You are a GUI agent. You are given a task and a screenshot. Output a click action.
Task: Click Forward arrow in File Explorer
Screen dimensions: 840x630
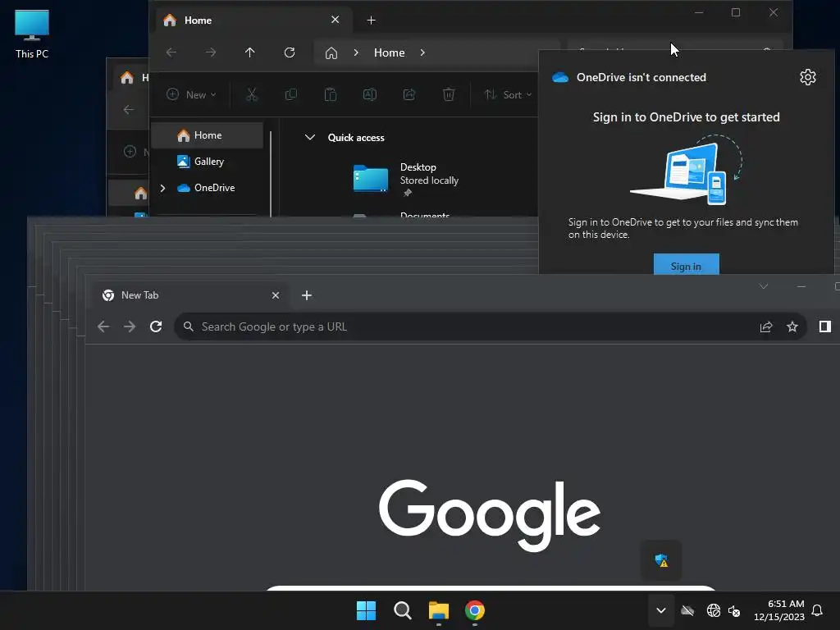click(211, 52)
